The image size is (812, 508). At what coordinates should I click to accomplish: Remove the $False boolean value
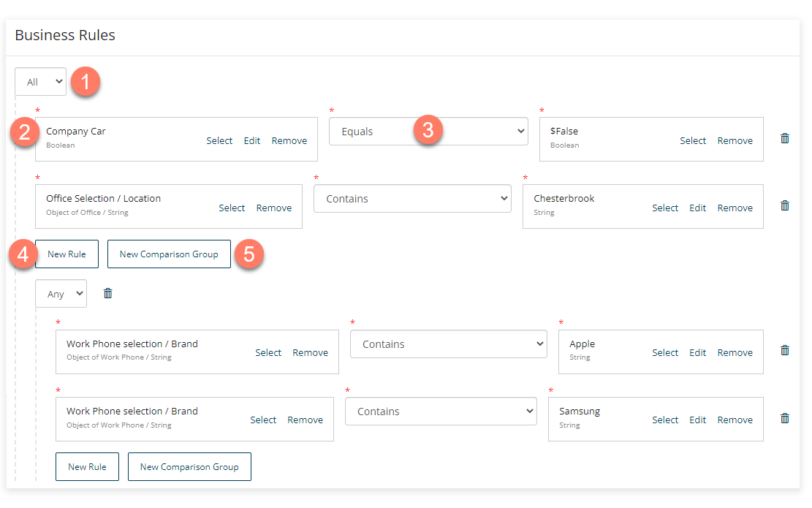735,140
